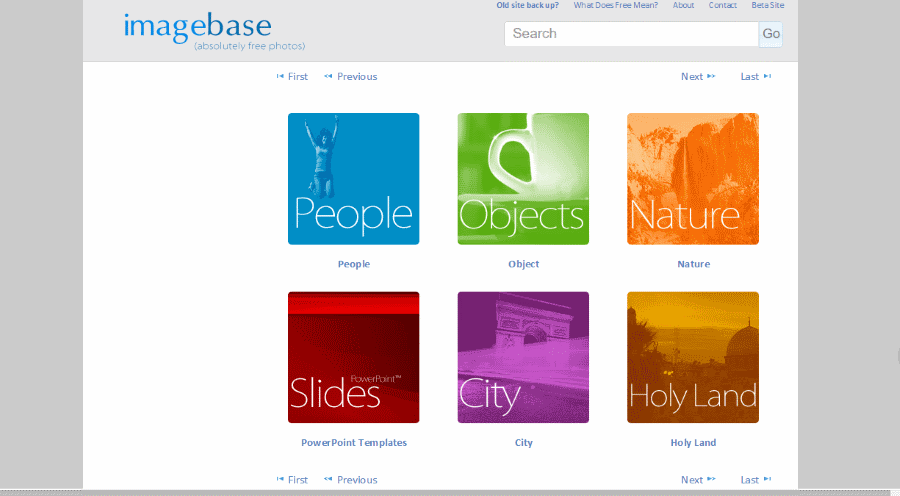This screenshot has height=496, width=900.
Task: Open the Beta Site link
Action: pyautogui.click(x=767, y=5)
